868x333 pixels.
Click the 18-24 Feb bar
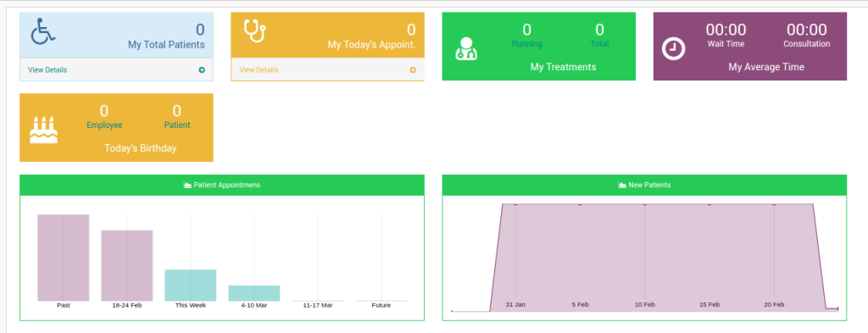[127, 265]
